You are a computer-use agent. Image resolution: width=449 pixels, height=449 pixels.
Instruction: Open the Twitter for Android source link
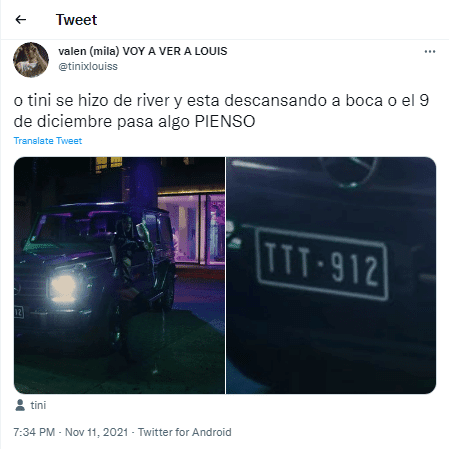click(x=185, y=432)
